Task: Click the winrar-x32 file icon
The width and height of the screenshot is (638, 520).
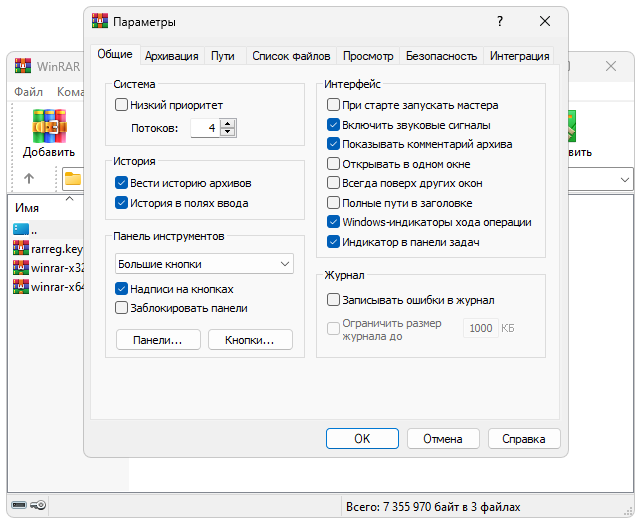Action: pyautogui.click(x=21, y=267)
